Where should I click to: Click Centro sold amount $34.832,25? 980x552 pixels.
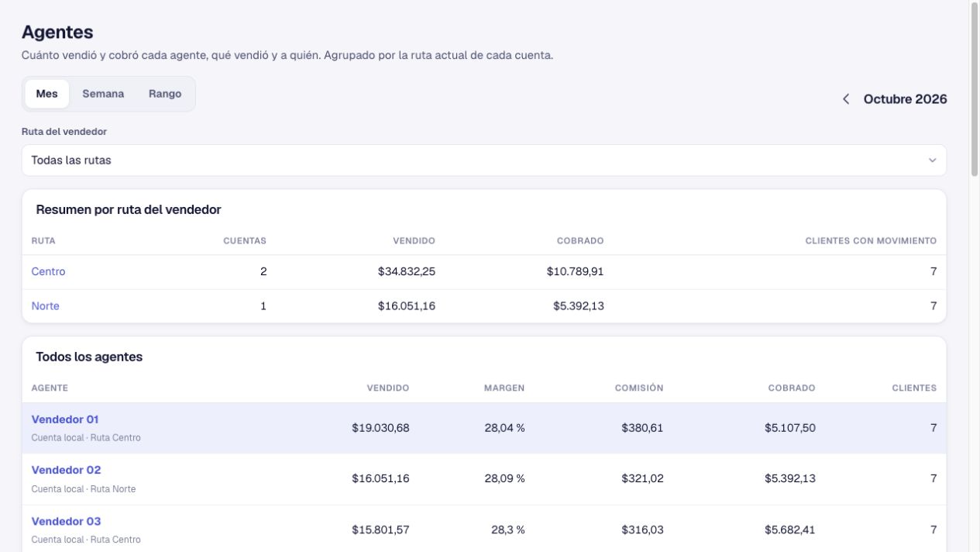coord(407,271)
